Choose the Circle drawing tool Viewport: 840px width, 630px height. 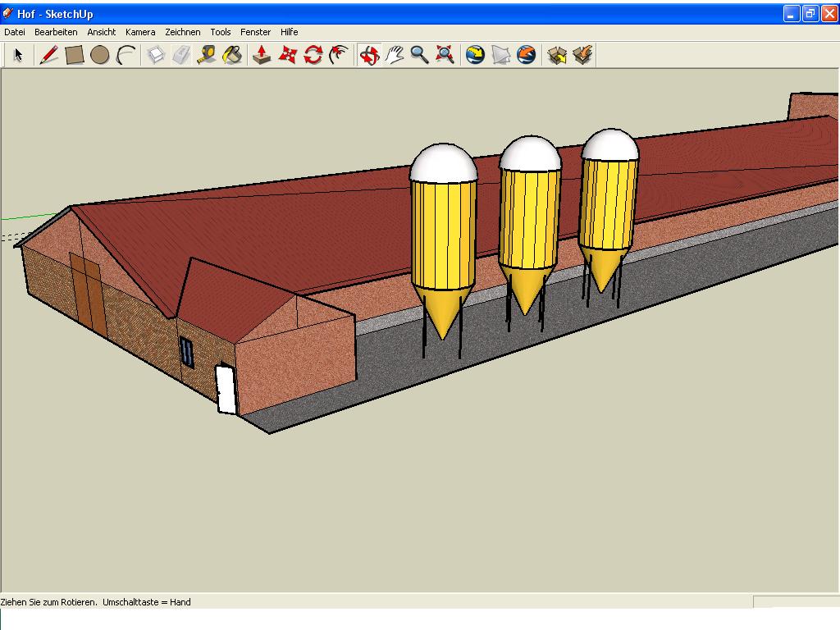coord(100,55)
